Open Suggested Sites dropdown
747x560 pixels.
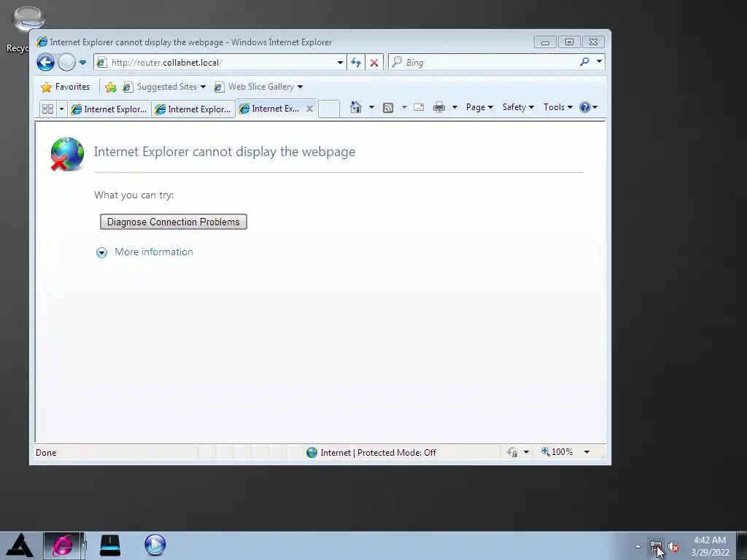pyautogui.click(x=164, y=87)
